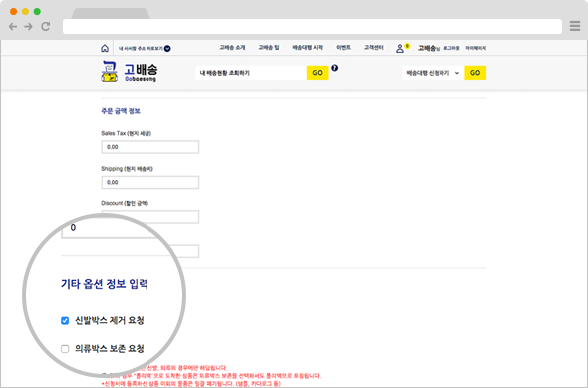588x388 pixels.
Task: Uncheck the 신발박스 제거 요청 checkbox
Action: (x=65, y=321)
